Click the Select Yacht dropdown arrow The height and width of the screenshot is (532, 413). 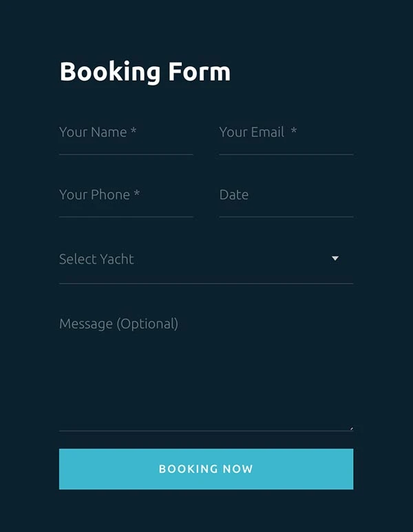click(335, 258)
